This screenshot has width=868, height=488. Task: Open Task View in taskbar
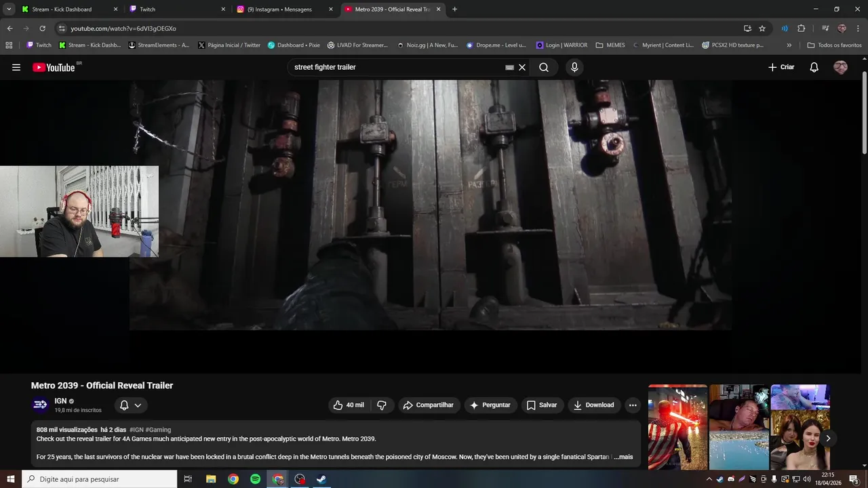click(x=188, y=479)
